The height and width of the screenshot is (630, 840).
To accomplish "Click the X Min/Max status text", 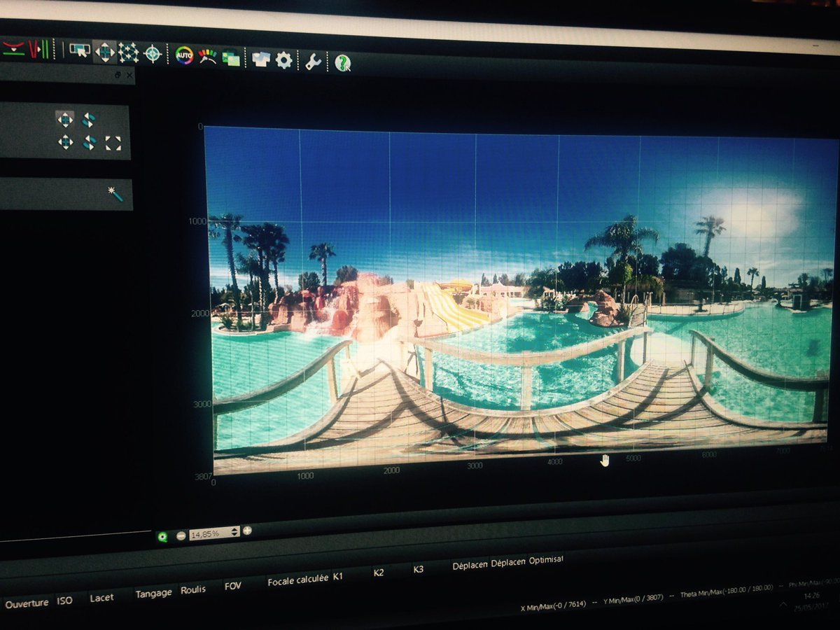I will click(555, 604).
